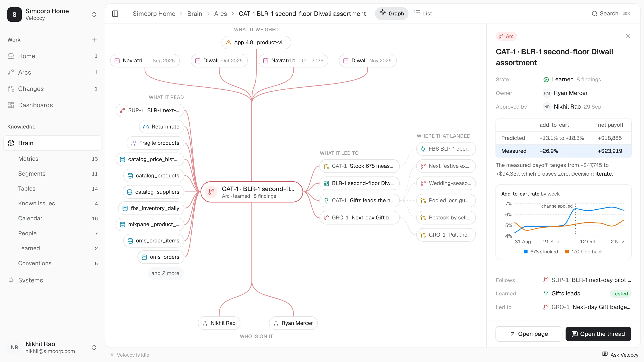Click the people icon on Fragile products node

(x=133, y=143)
